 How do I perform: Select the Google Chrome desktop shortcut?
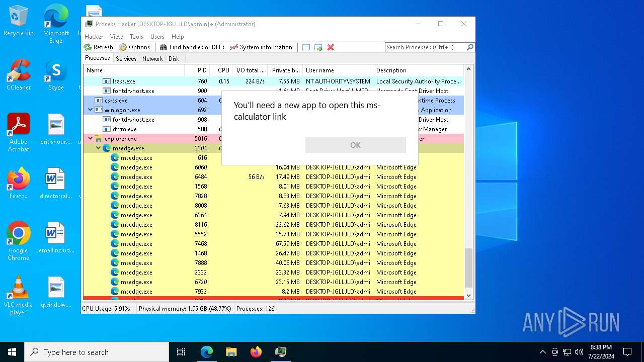point(19,241)
